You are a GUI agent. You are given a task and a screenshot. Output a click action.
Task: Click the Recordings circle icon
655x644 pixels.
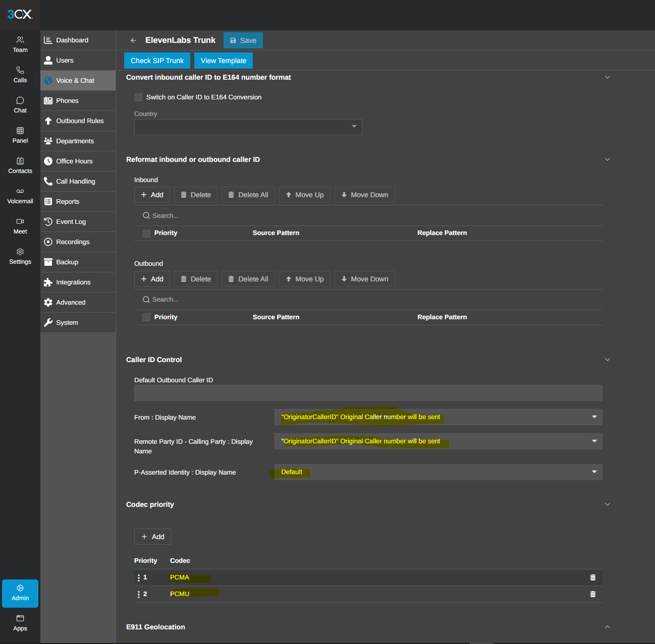click(48, 242)
